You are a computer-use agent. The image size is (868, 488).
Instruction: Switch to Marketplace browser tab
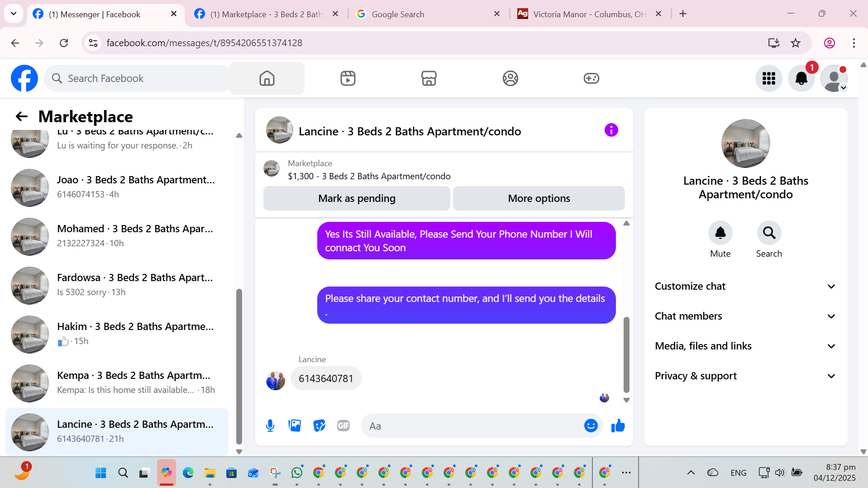click(x=266, y=14)
